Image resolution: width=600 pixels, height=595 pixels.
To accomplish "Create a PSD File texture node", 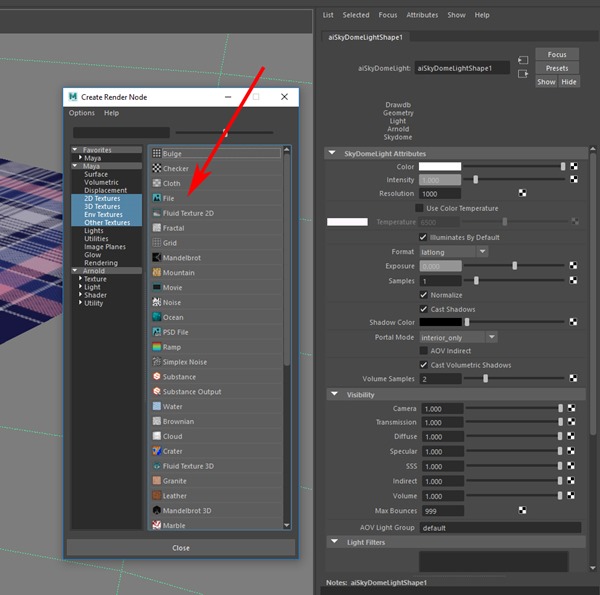I will pyautogui.click(x=216, y=333).
